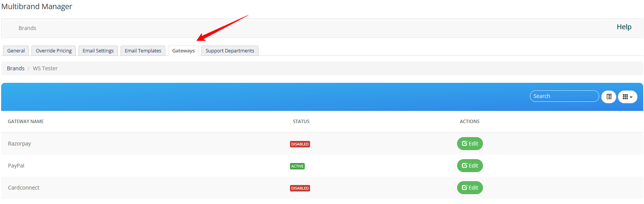This screenshot has height=204, width=644.
Task: Click the Search input field
Action: point(564,96)
